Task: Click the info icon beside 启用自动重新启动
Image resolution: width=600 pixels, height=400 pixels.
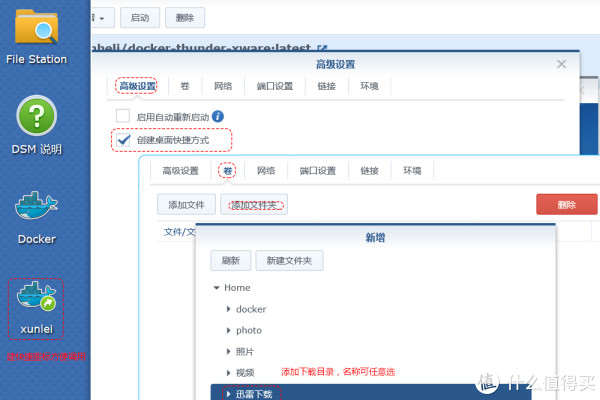Action: pos(218,116)
